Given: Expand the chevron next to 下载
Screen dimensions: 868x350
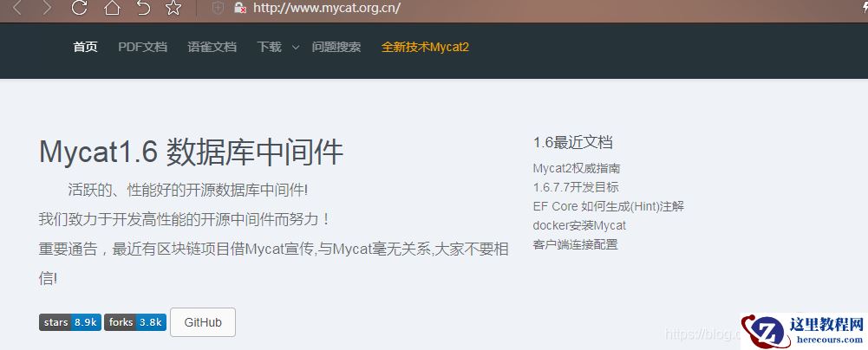Looking at the screenshot, I should (296, 48).
